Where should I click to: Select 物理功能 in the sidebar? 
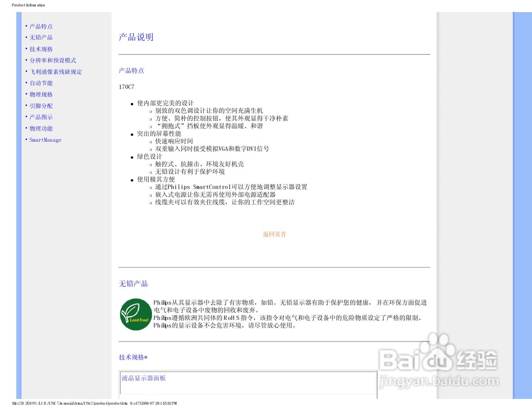[x=41, y=129]
